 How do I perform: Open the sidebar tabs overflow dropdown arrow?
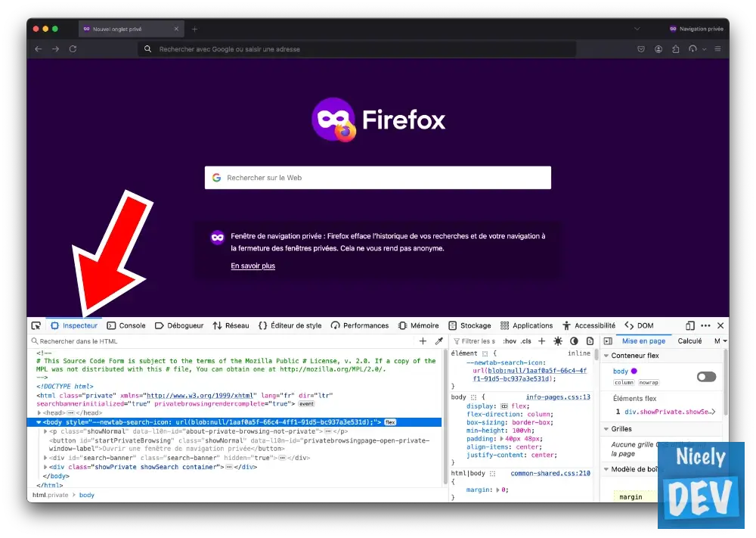coord(725,341)
